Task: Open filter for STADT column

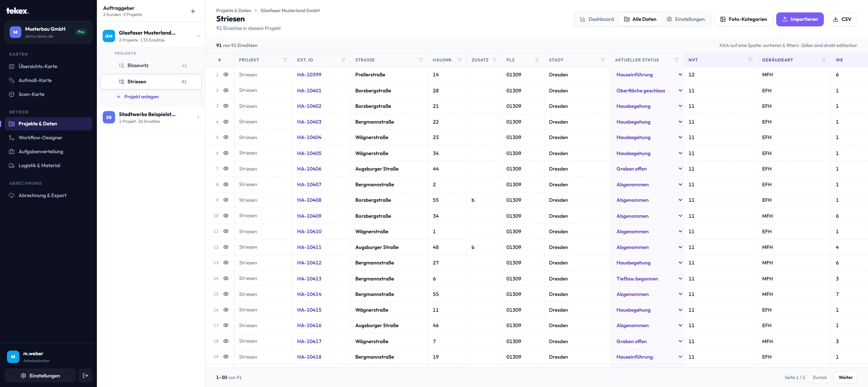Action: pos(602,60)
